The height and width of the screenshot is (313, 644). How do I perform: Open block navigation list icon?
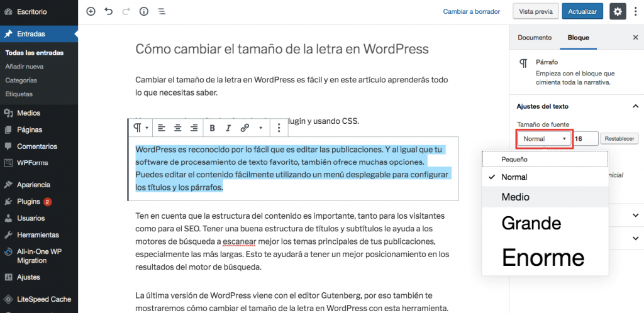pos(161,11)
